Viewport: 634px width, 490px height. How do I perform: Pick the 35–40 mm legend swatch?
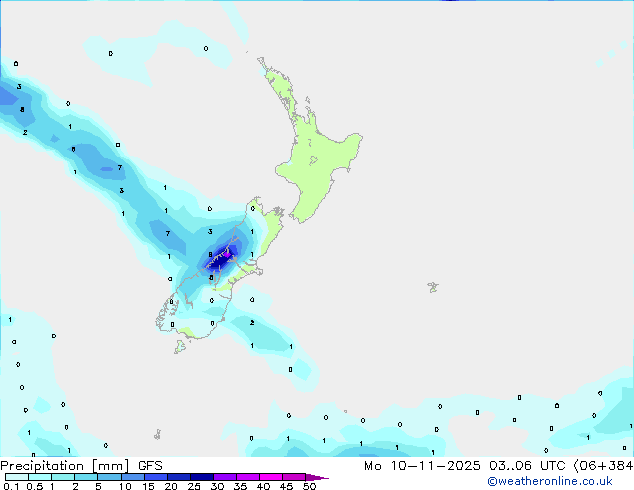point(248,477)
